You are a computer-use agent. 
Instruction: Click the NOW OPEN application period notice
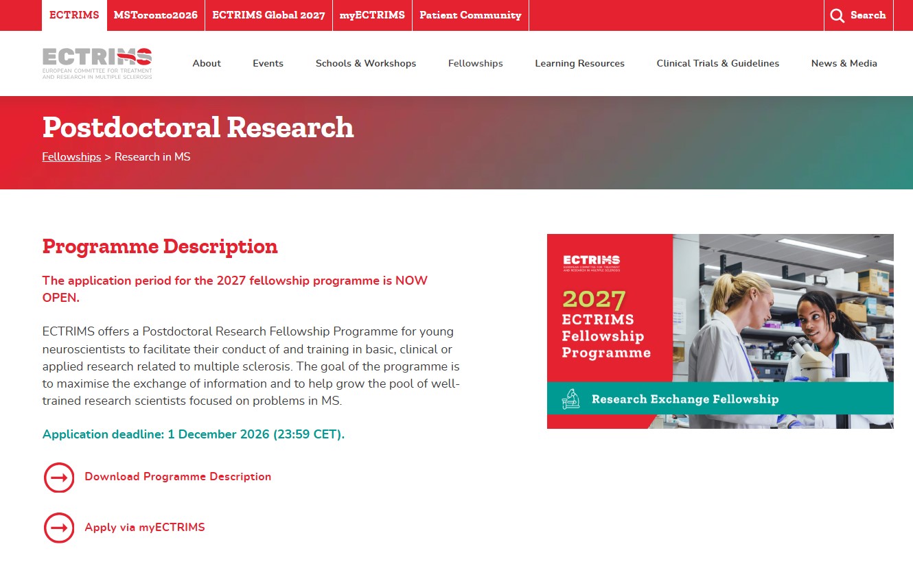[235, 289]
